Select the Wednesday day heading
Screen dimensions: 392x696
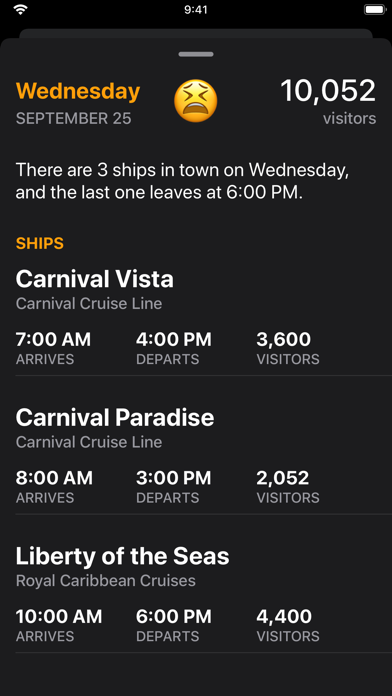pyautogui.click(x=78, y=91)
